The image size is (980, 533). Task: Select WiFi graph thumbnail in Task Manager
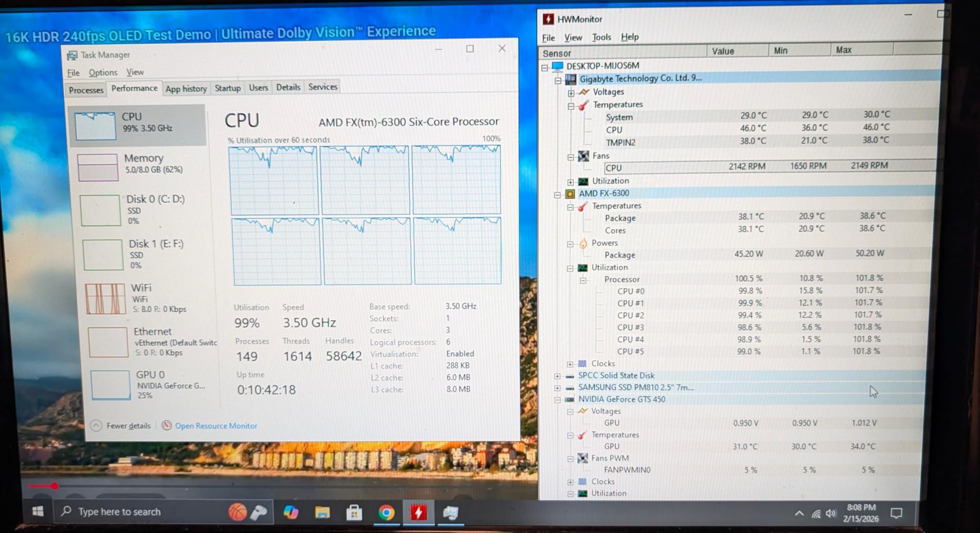105,299
